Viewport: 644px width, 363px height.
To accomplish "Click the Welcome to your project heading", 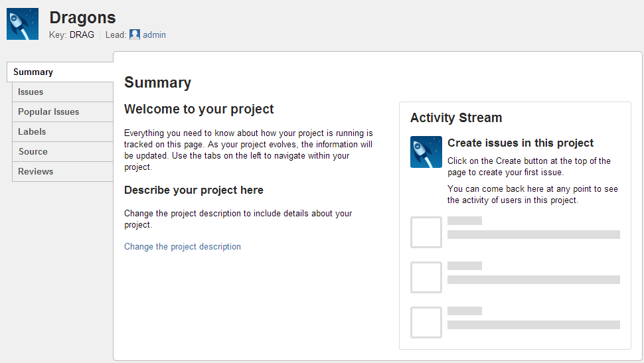I will point(199,109).
